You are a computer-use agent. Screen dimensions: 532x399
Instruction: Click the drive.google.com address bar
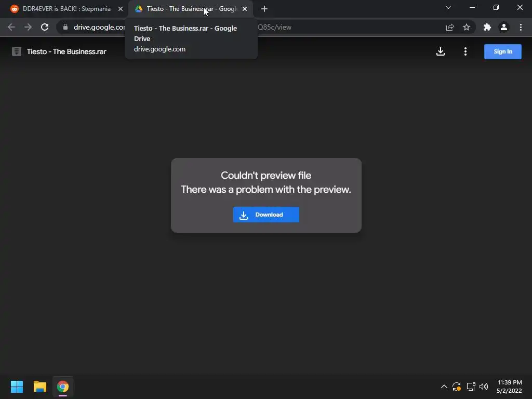coord(265,27)
